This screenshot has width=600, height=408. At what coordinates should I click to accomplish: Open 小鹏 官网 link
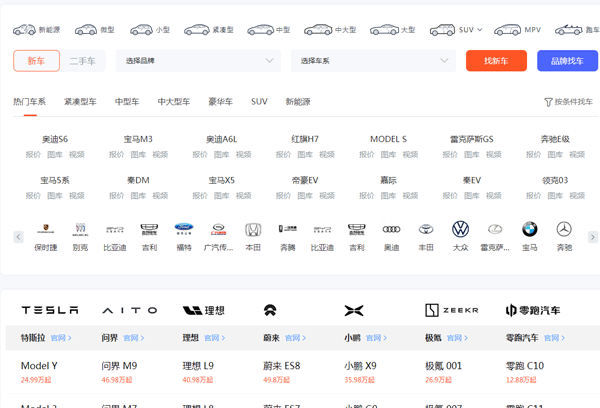point(377,338)
